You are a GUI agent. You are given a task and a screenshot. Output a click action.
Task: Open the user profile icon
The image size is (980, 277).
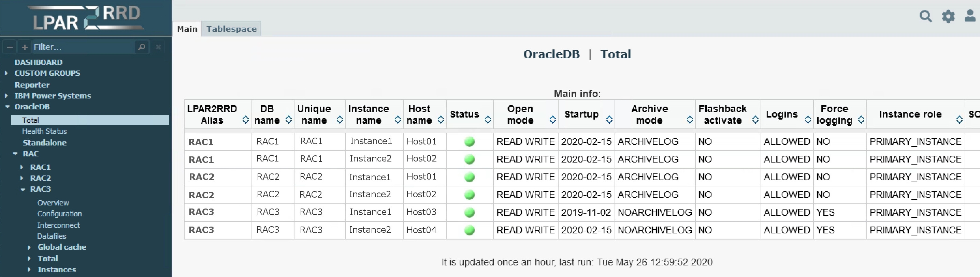click(970, 16)
